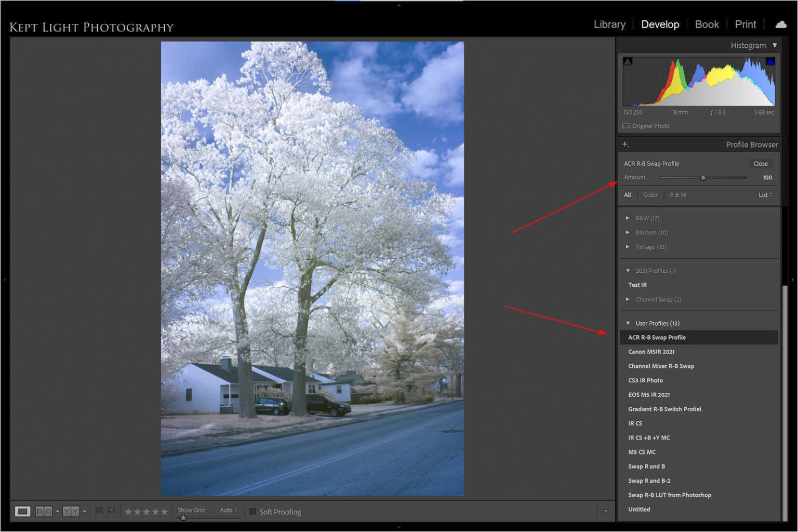Open the reference view options arrow
Screen dimensions: 798x532
[57, 512]
